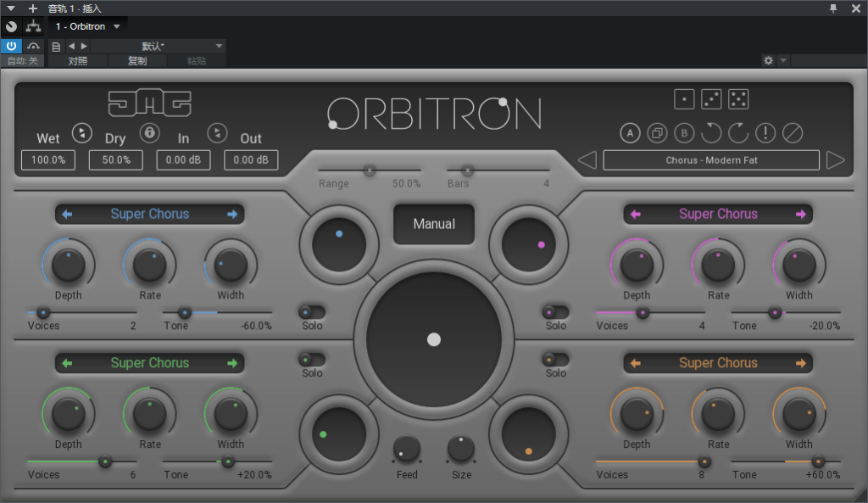Click the JMG logo
The width and height of the screenshot is (868, 503).
pos(149,103)
